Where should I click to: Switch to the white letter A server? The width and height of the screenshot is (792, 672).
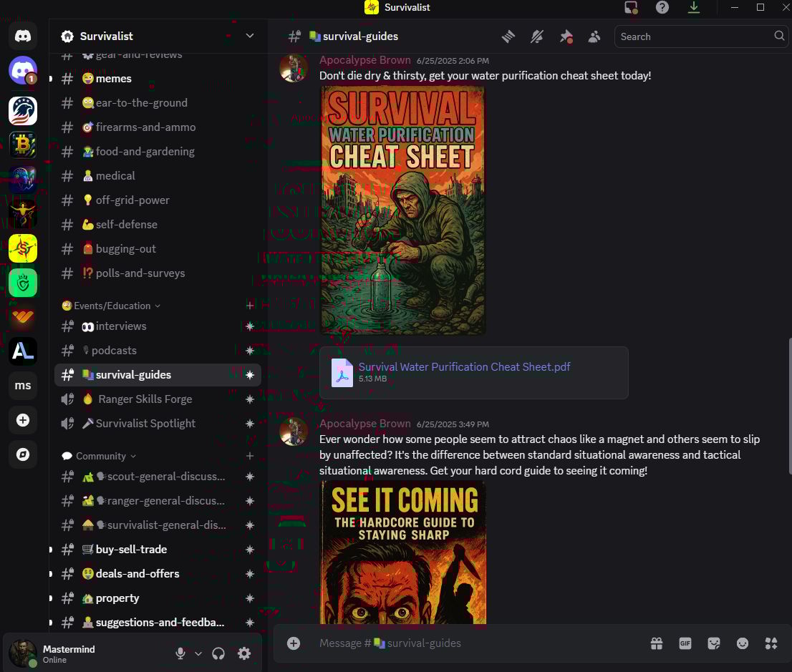pyautogui.click(x=23, y=351)
